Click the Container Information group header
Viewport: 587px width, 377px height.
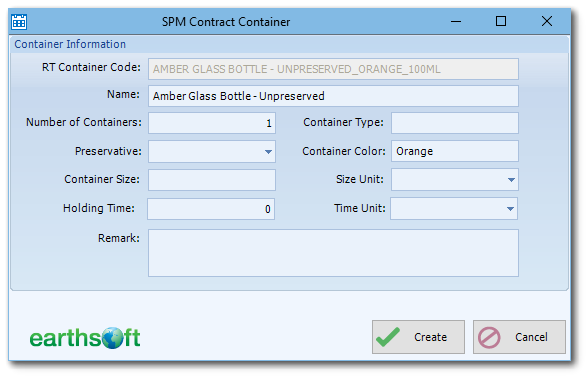(70, 44)
